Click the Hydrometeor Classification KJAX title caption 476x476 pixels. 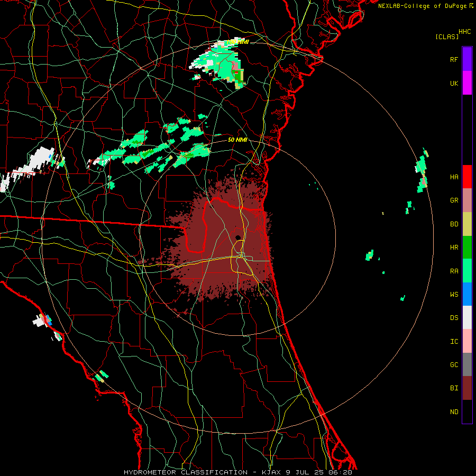pos(237,472)
